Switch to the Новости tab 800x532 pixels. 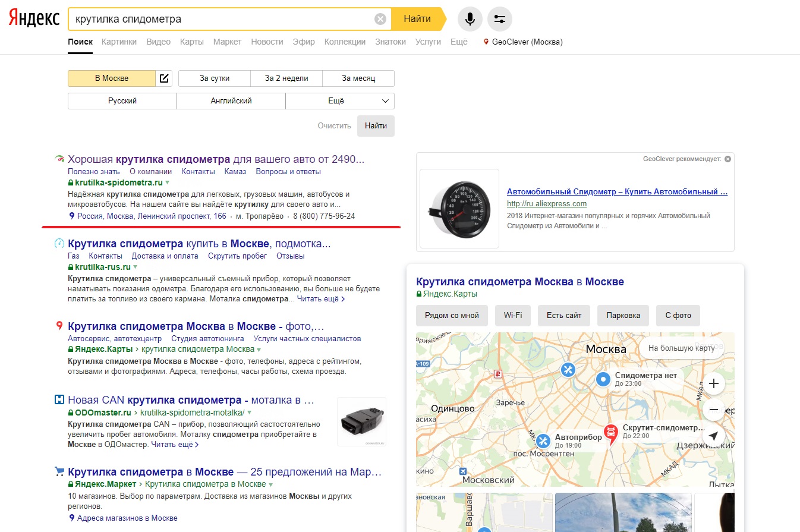267,42
